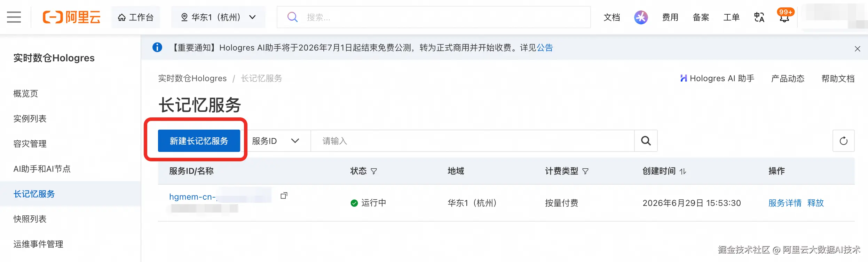Switch language with the translate icon
Screen dimensions: 868x262
[759, 17]
